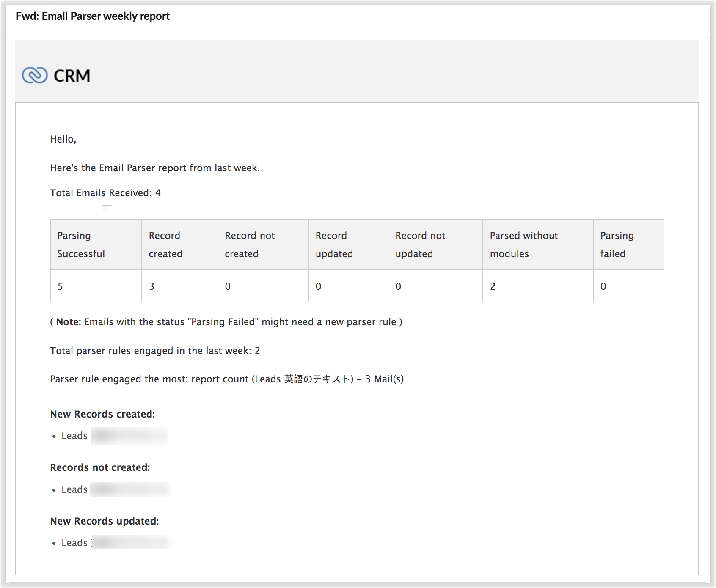
Task: Click the value 2 under Parsed without modules
Action: tap(493, 286)
